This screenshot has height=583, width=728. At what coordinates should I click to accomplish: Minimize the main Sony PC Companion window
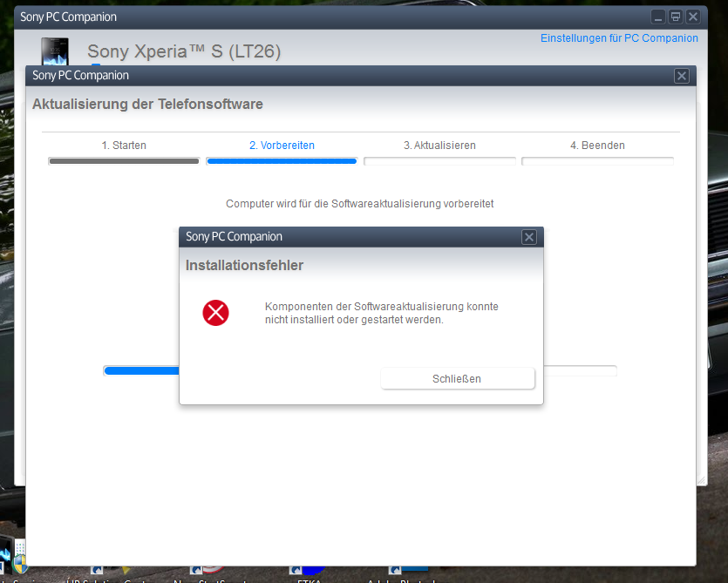tap(658, 17)
